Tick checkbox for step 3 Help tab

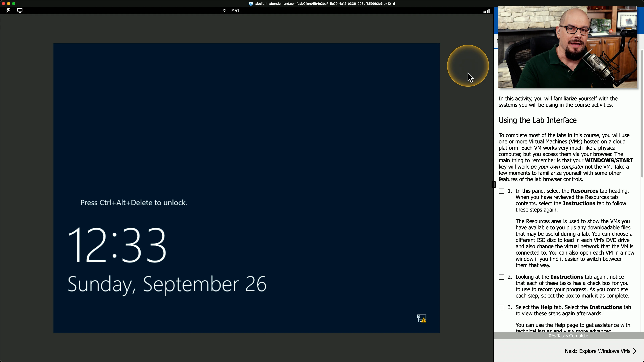click(x=501, y=308)
